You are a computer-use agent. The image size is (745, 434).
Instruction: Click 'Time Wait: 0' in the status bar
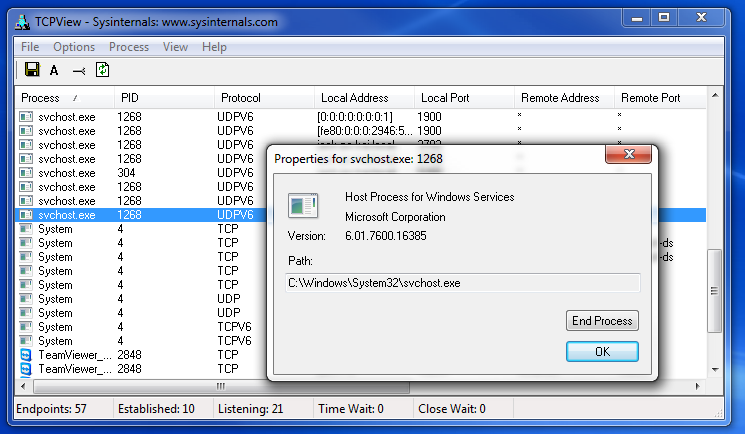point(351,409)
